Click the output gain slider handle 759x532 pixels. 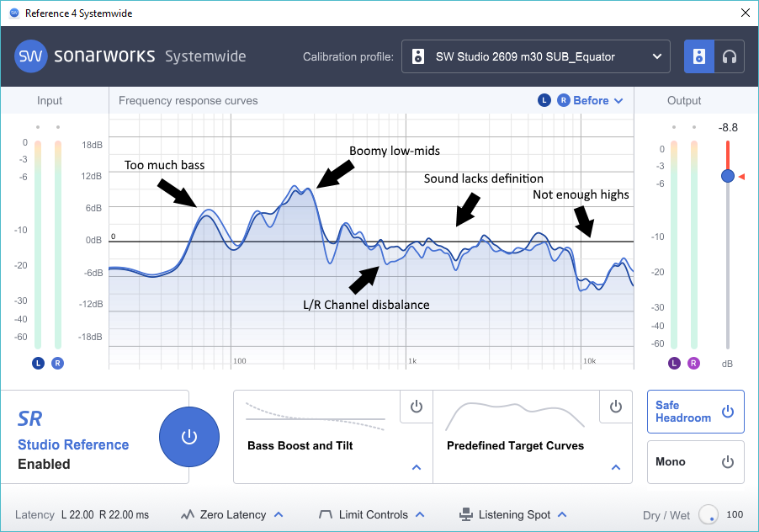pyautogui.click(x=728, y=176)
